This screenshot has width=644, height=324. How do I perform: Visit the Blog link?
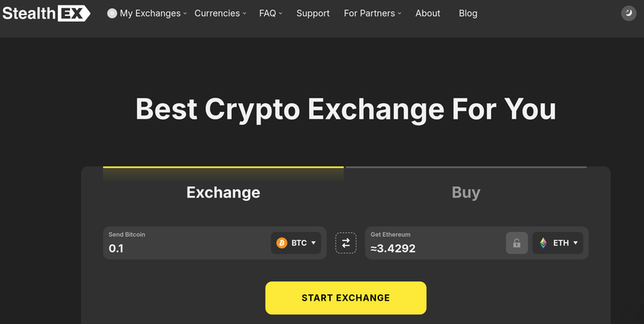pos(468,14)
